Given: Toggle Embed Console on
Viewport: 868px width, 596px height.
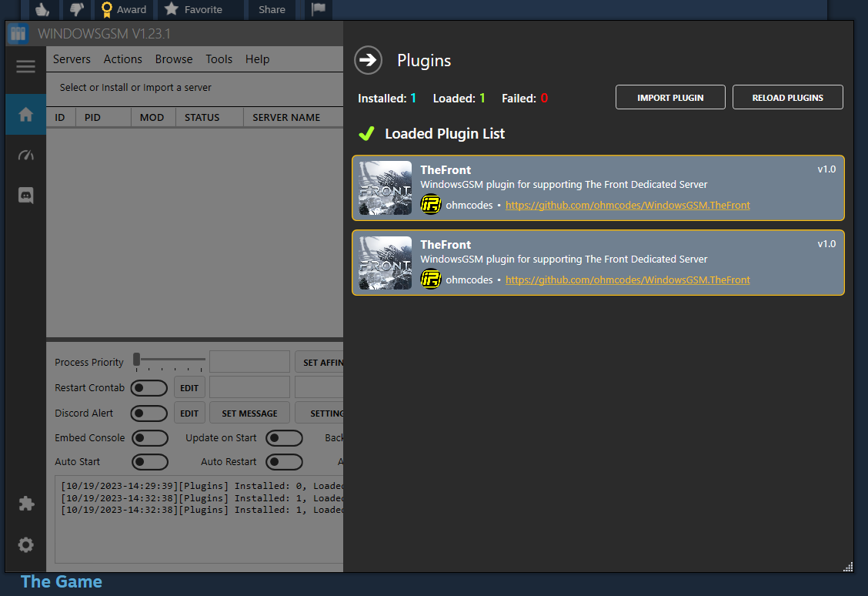Looking at the screenshot, I should click(x=150, y=437).
